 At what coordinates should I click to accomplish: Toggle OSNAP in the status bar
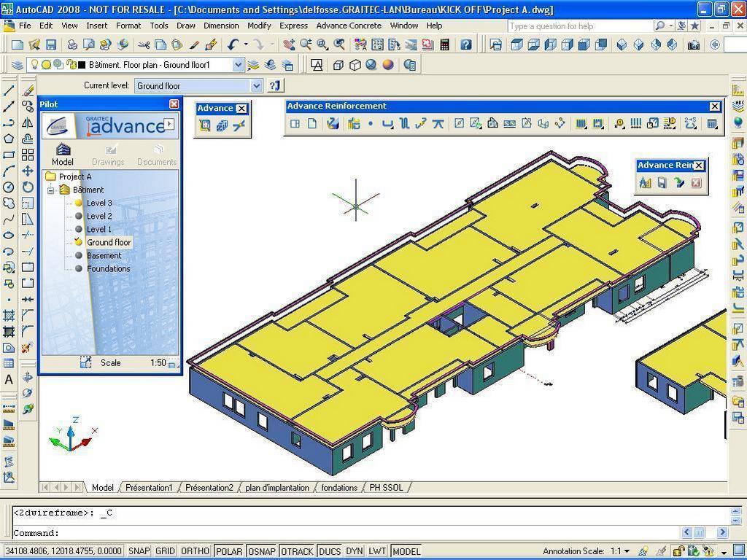point(262,551)
